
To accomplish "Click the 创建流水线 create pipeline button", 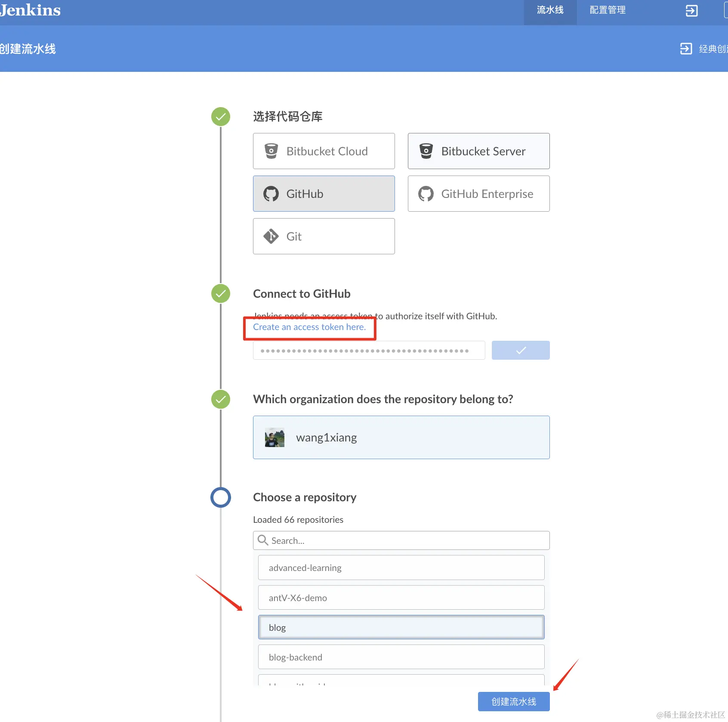I will pyautogui.click(x=514, y=702).
